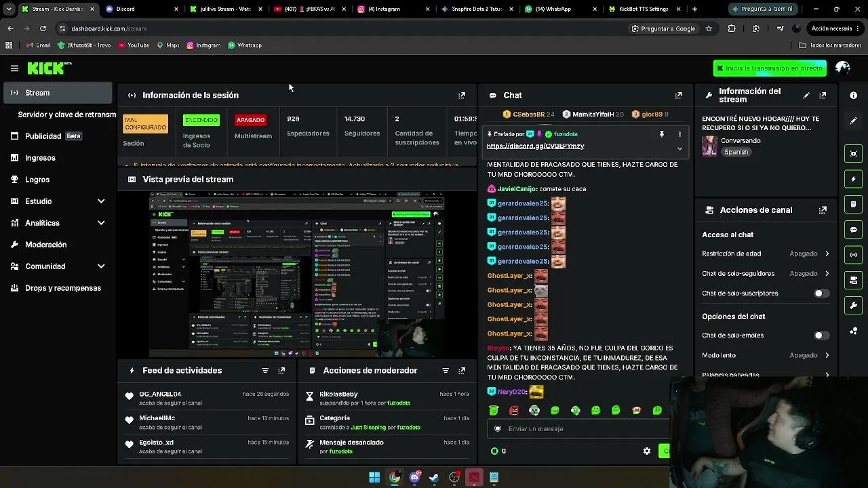
Task: Click the wrench icon in the right rail
Action: [854, 306]
